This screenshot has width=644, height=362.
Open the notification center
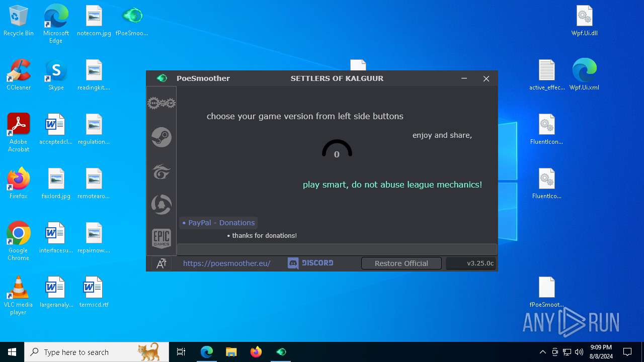click(627, 352)
